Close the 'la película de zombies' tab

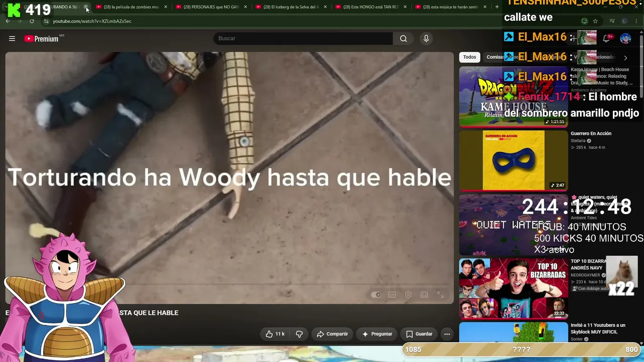(x=166, y=7)
